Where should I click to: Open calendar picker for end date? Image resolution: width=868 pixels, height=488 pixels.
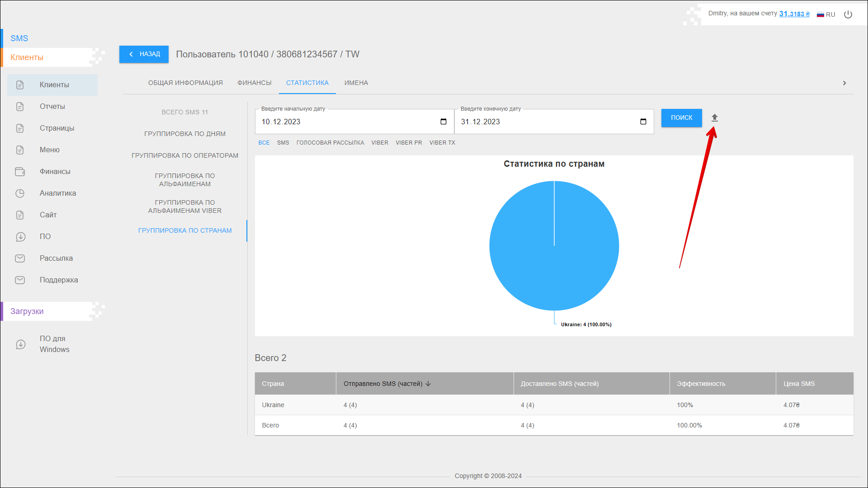pos(643,122)
